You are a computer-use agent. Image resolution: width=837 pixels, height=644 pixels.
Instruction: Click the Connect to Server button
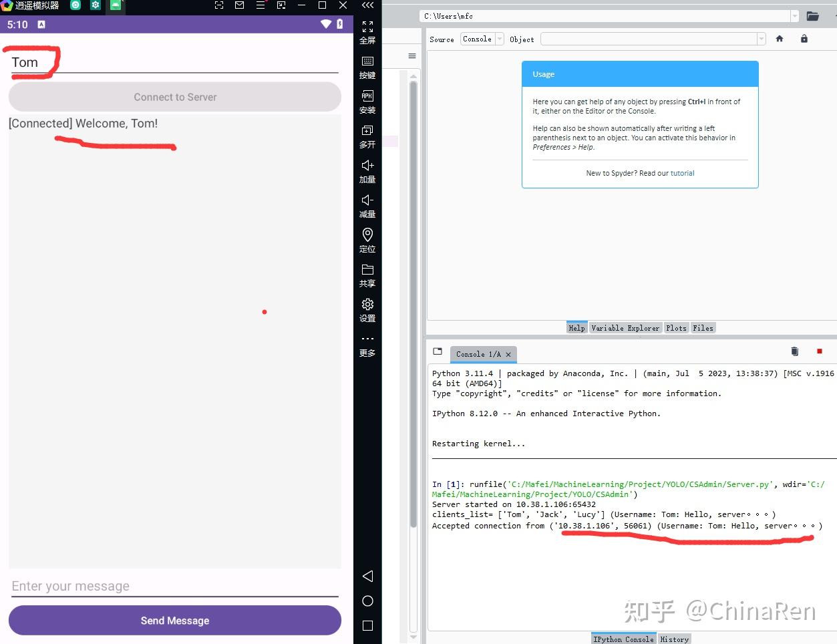click(174, 97)
